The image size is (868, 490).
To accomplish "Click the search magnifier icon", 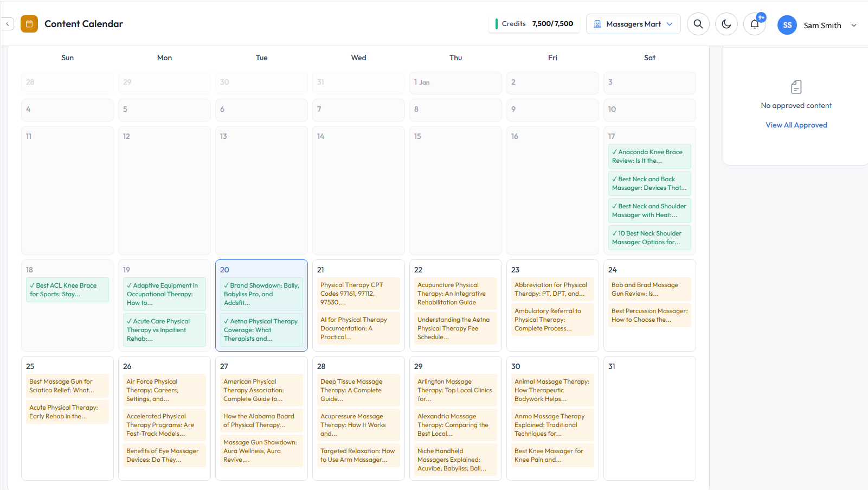I will click(x=698, y=24).
